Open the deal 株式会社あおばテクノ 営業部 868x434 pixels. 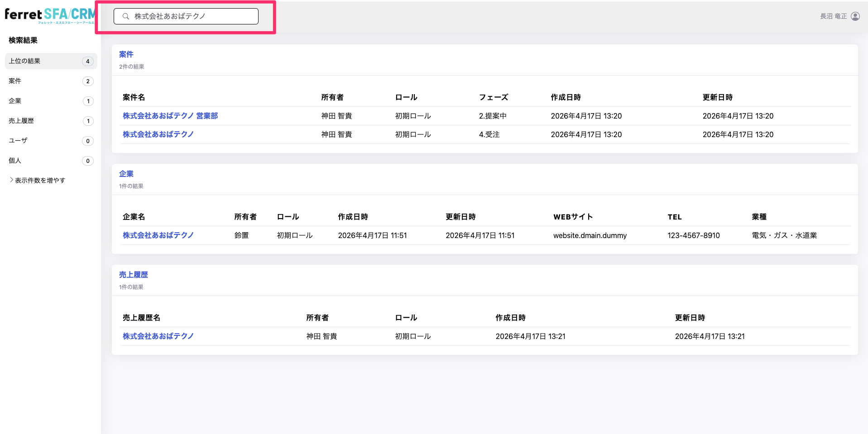click(x=170, y=116)
